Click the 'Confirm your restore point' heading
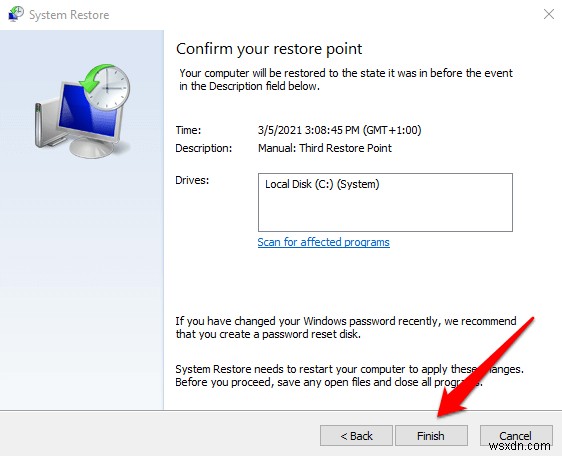 pos(269,49)
